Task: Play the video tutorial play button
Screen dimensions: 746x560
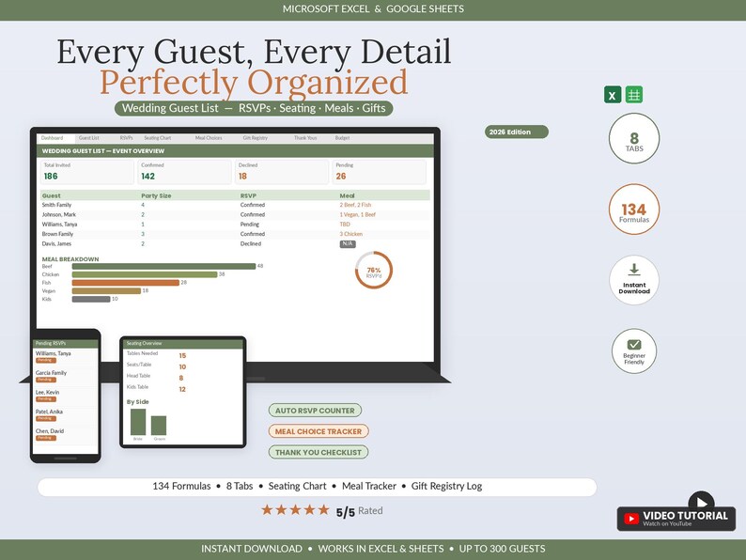Action: pyautogui.click(x=701, y=502)
